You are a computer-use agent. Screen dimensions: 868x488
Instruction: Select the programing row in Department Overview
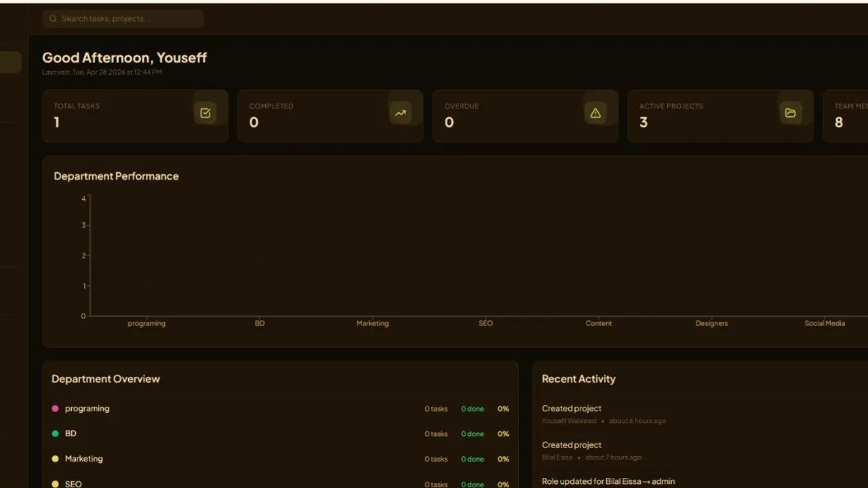click(x=280, y=409)
